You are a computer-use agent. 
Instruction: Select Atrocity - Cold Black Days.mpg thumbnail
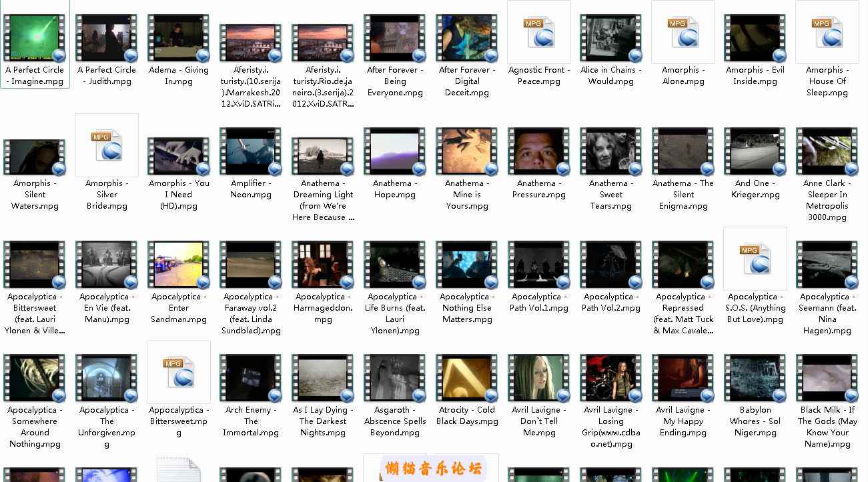click(x=467, y=379)
